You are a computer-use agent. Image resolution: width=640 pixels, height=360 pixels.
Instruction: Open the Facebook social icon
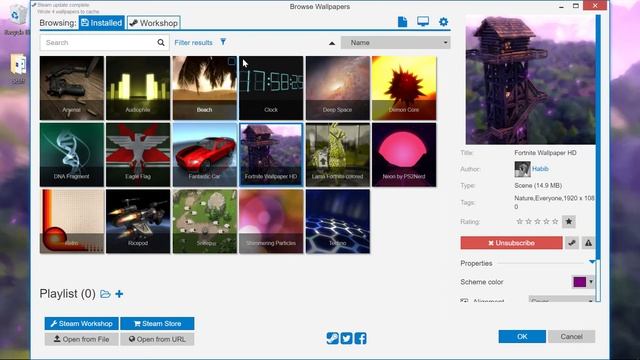point(360,338)
